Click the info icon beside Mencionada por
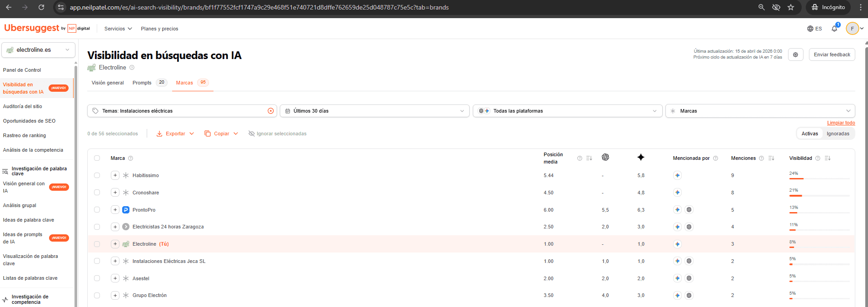This screenshot has height=307, width=868. (x=715, y=158)
